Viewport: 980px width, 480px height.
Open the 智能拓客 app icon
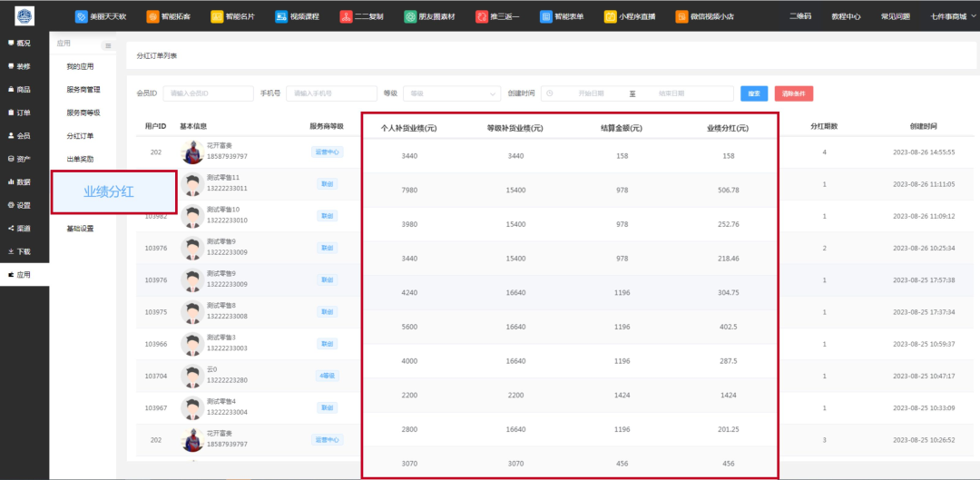pos(152,16)
